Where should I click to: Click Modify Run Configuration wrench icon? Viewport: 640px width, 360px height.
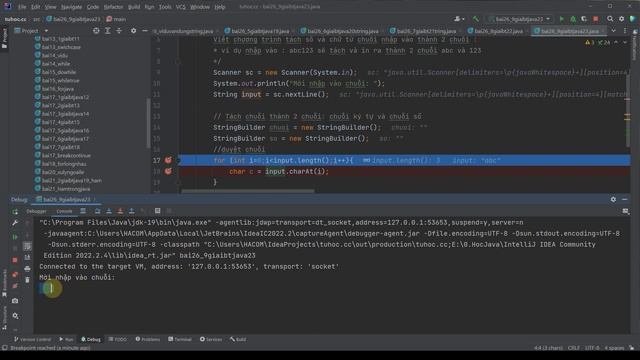pos(15,223)
